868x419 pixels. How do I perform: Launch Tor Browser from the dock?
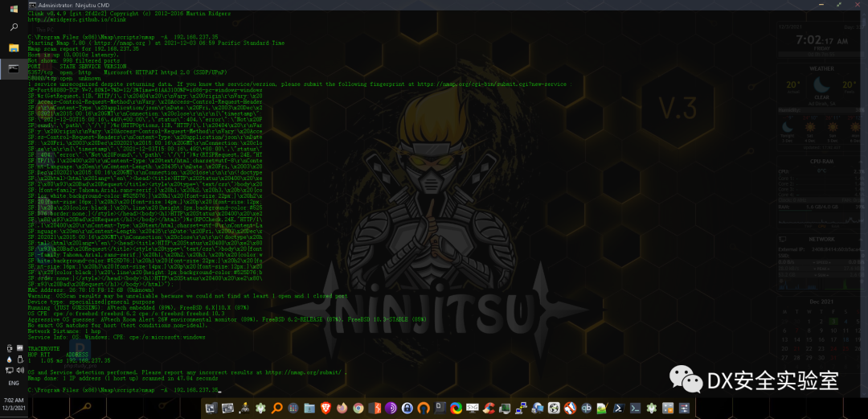point(391,408)
